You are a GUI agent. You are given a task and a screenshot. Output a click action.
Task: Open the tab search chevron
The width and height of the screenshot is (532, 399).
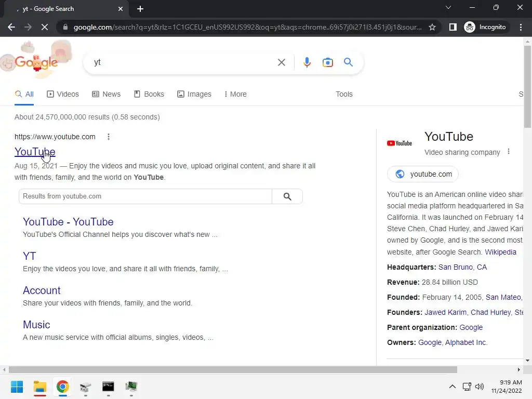click(448, 7)
